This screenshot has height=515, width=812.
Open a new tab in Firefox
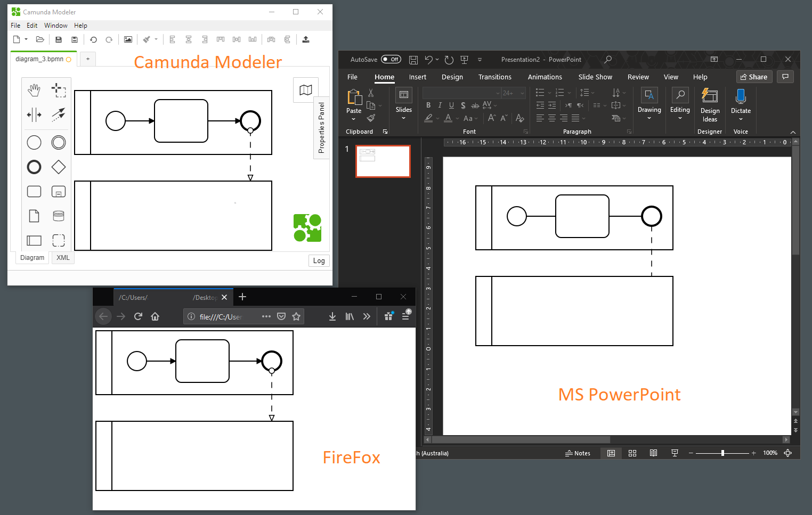[242, 297]
